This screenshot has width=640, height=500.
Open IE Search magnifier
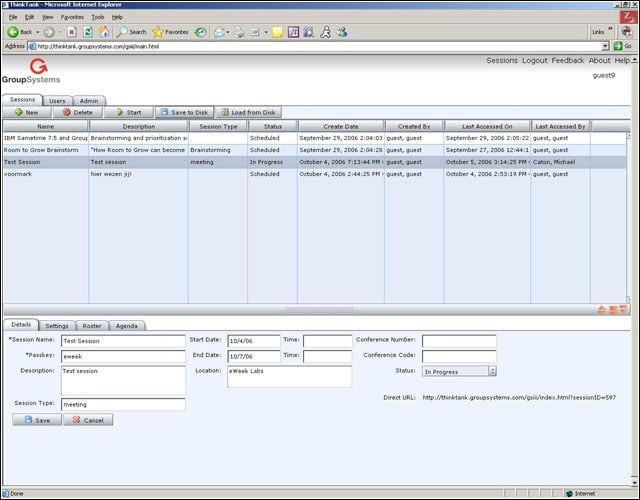pyautogui.click(x=131, y=32)
